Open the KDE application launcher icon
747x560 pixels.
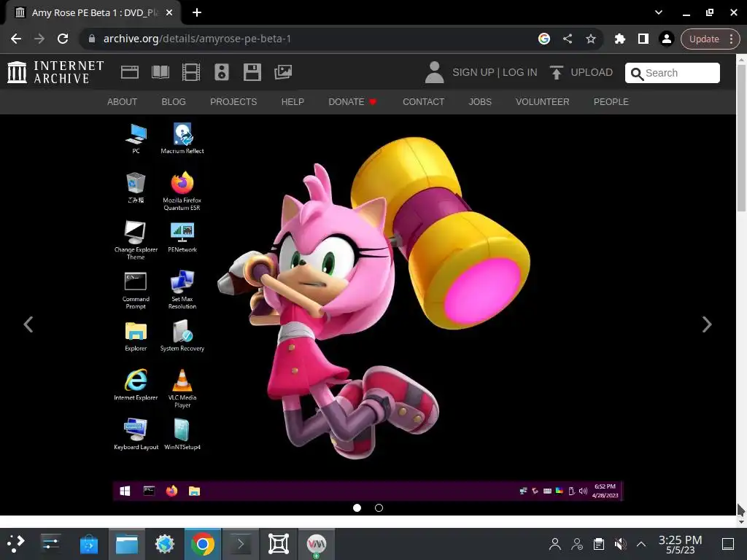tap(16, 544)
